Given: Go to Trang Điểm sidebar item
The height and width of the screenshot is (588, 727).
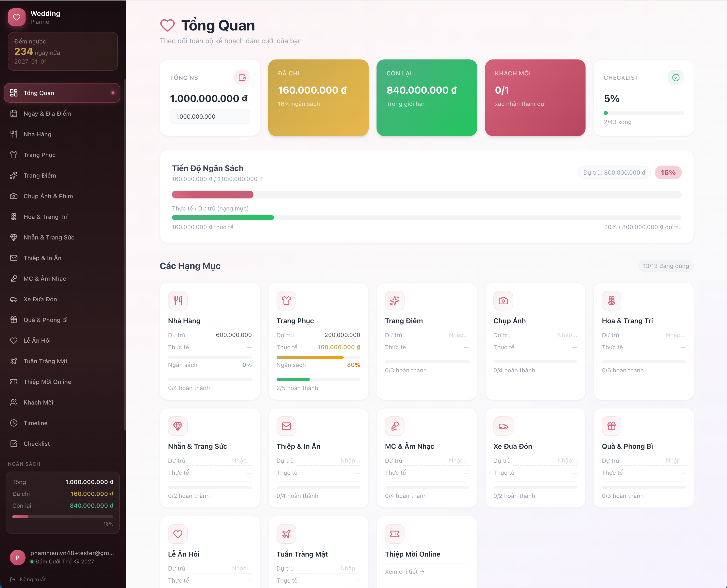Looking at the screenshot, I should tap(62, 175).
